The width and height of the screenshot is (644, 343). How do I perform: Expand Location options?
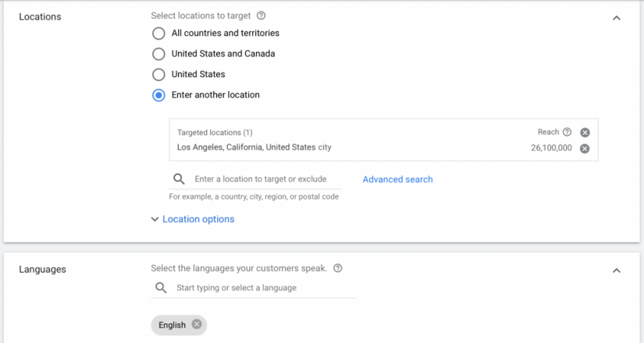tap(197, 219)
